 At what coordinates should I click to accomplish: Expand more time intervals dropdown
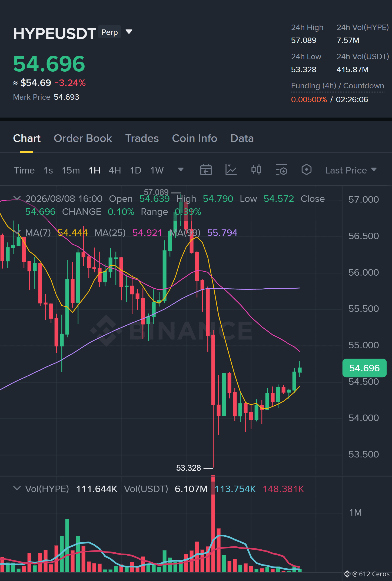(x=181, y=170)
